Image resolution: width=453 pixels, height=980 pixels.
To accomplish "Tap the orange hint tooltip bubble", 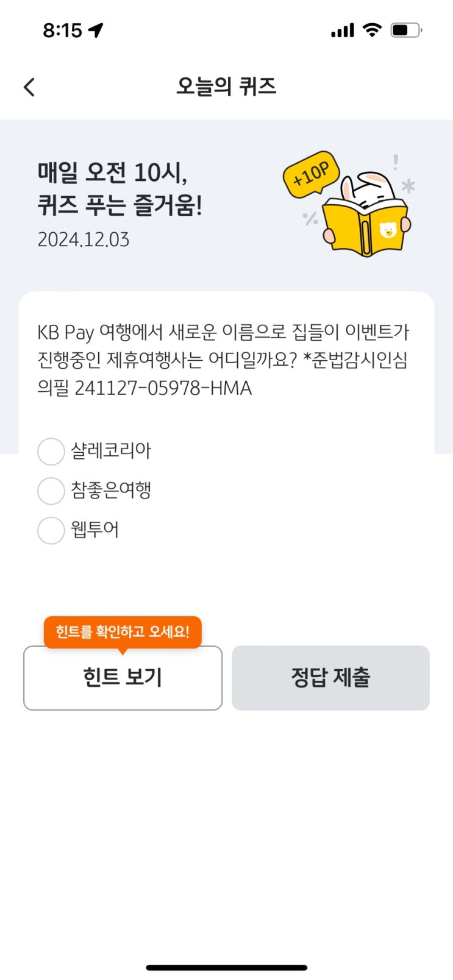I will [123, 631].
